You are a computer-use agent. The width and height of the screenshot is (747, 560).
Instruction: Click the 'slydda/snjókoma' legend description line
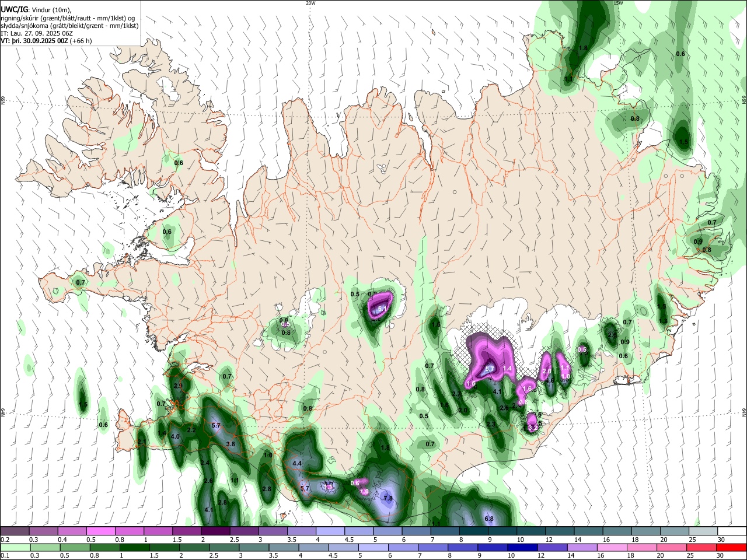(x=69, y=26)
